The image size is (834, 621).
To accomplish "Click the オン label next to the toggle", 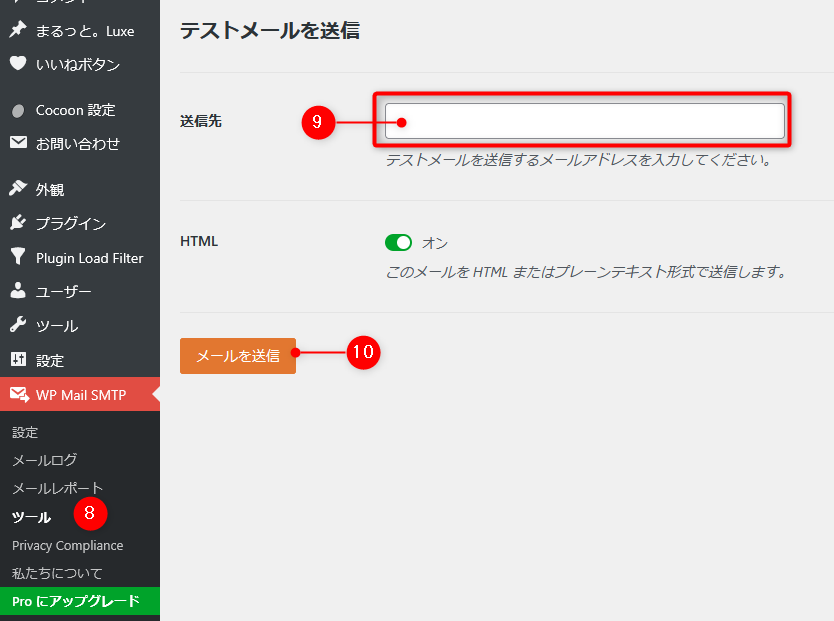I will pyautogui.click(x=435, y=243).
